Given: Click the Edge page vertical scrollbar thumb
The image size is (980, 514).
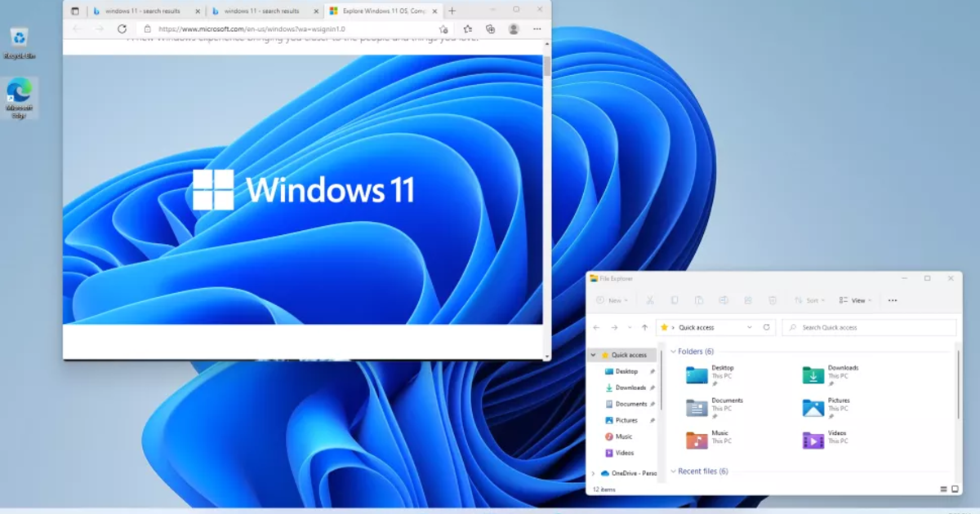Looking at the screenshot, I should click(547, 65).
